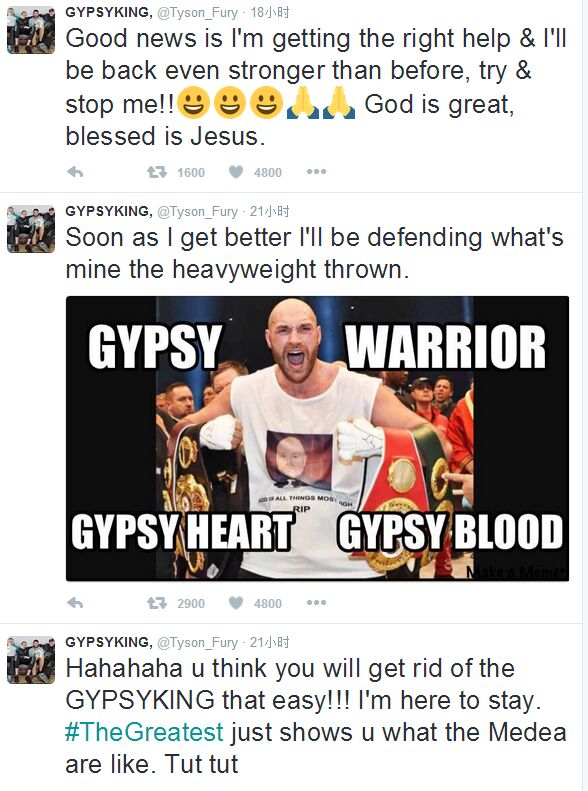Open the Gypsy Warrior meme image

(x=317, y=438)
